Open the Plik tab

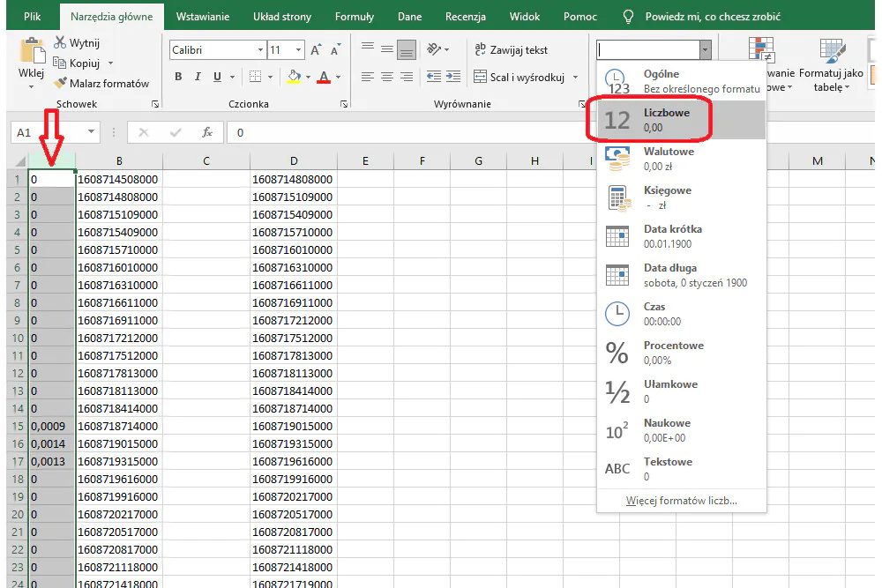[32, 16]
